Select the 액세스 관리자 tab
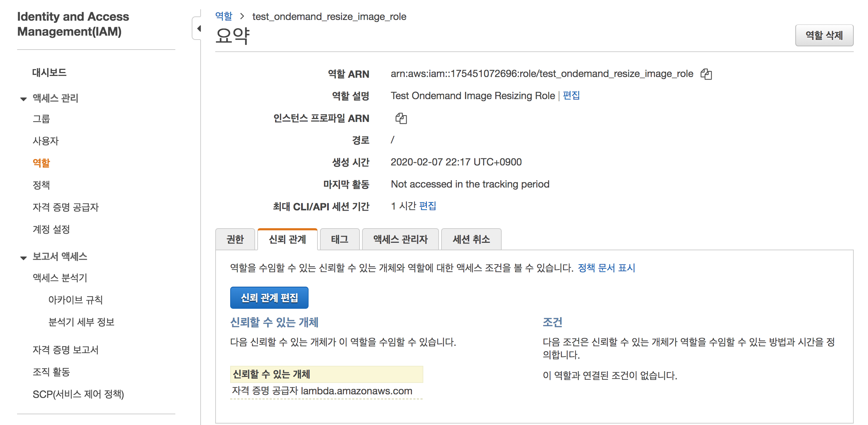The height and width of the screenshot is (425, 868). (400, 239)
